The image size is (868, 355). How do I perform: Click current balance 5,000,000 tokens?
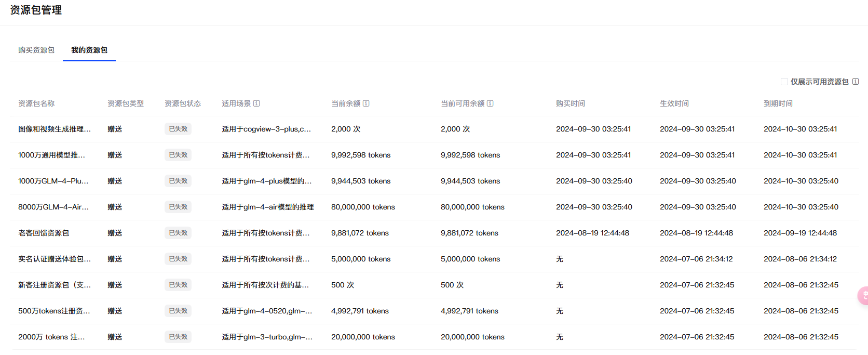point(361,259)
